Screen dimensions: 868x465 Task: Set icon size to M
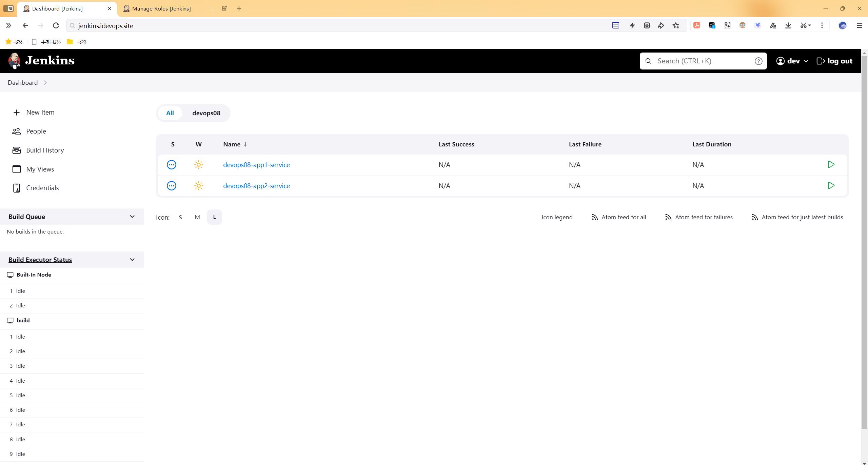click(x=197, y=217)
